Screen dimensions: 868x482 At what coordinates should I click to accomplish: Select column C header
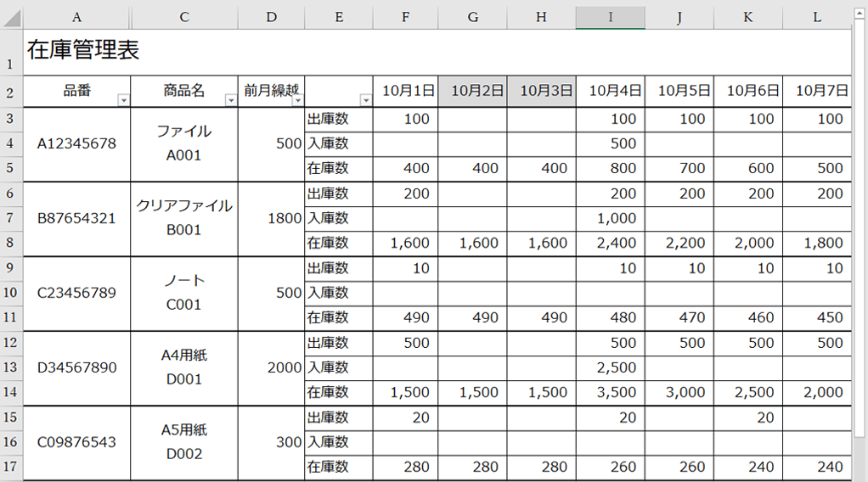(x=184, y=17)
